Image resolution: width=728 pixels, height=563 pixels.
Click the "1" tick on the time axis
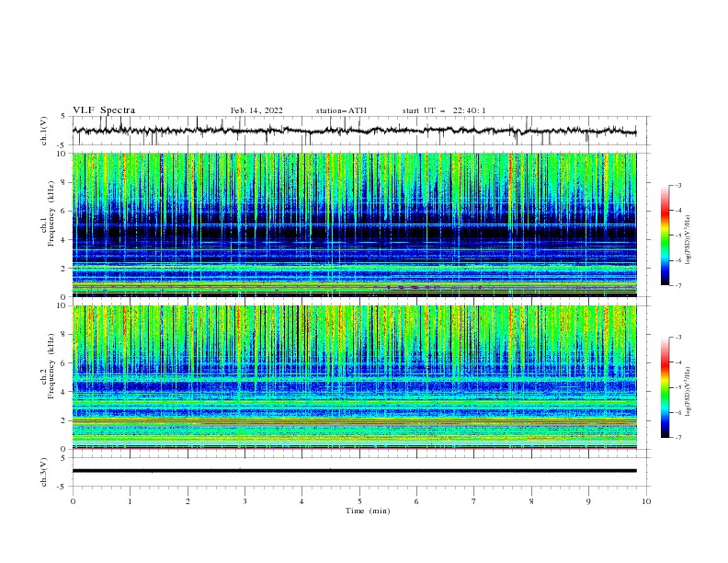tap(130, 501)
